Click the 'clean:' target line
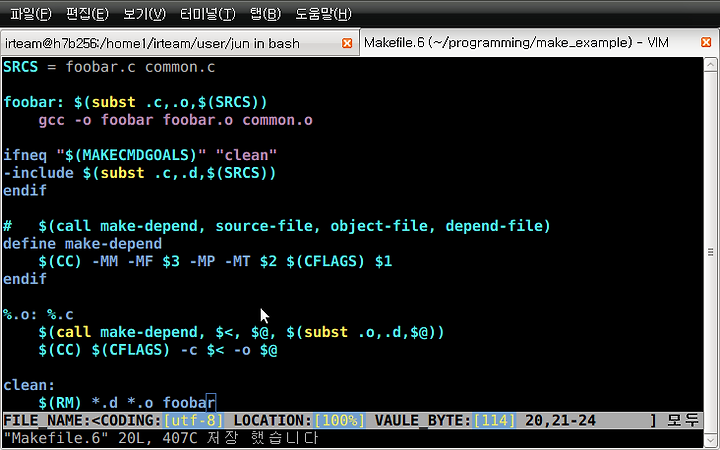This screenshot has width=720, height=450. click(x=29, y=385)
